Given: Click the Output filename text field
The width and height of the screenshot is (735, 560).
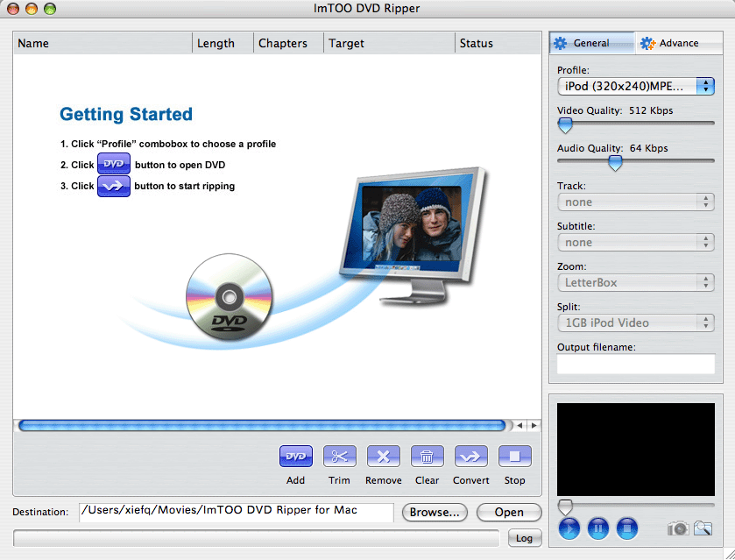Looking at the screenshot, I should coord(635,364).
